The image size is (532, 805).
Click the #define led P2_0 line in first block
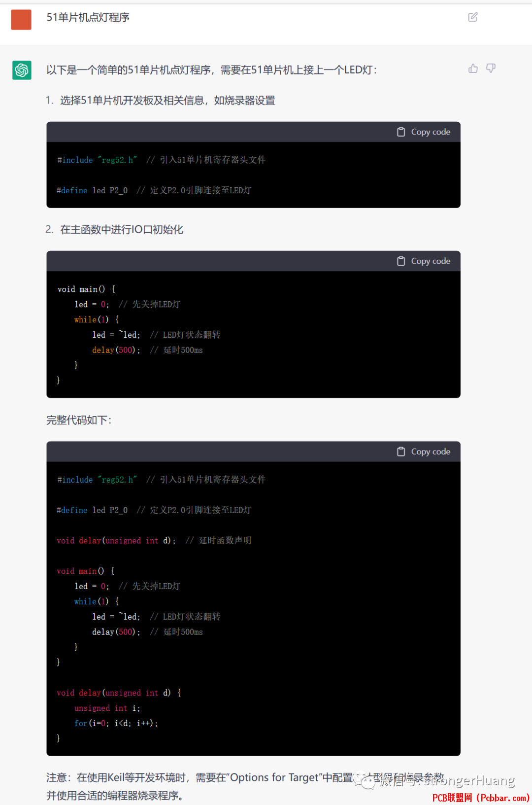click(154, 191)
